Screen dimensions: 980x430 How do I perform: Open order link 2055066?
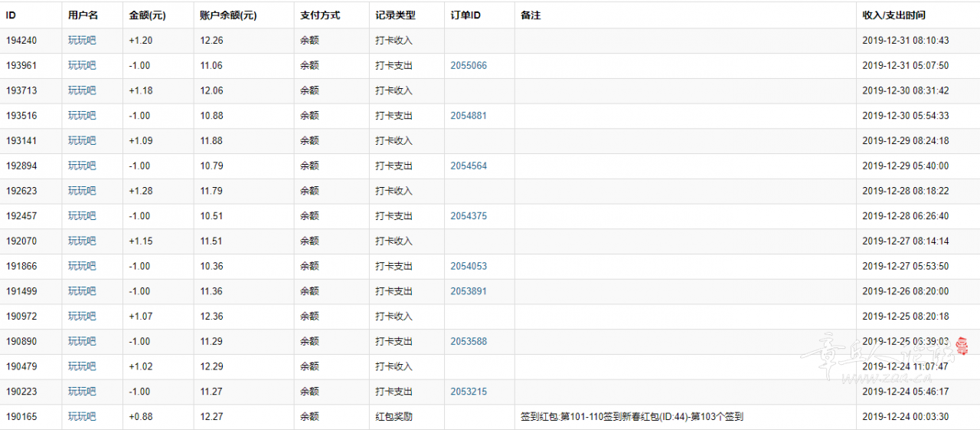point(469,66)
